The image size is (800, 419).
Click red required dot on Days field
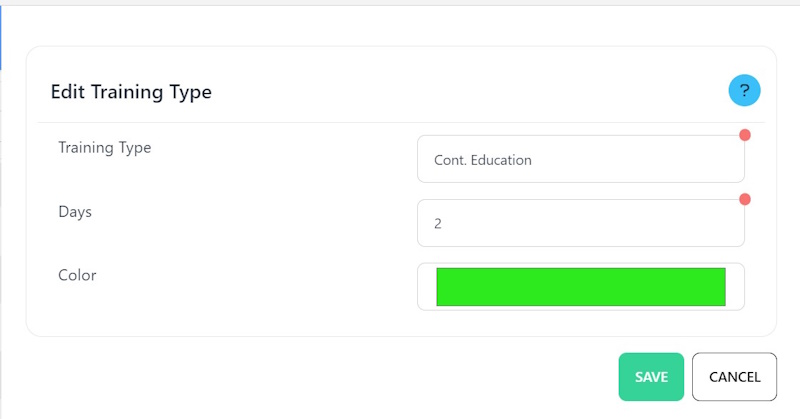point(745,199)
